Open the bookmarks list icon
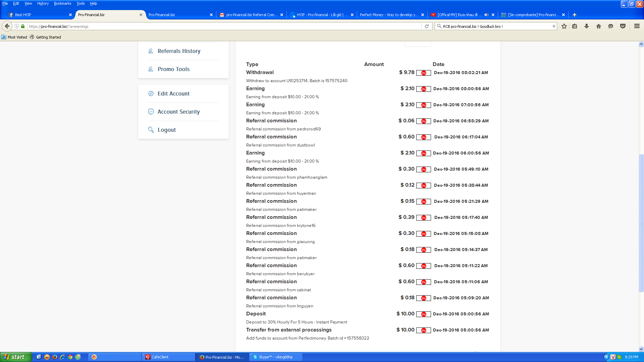644x362 pixels. click(575, 26)
